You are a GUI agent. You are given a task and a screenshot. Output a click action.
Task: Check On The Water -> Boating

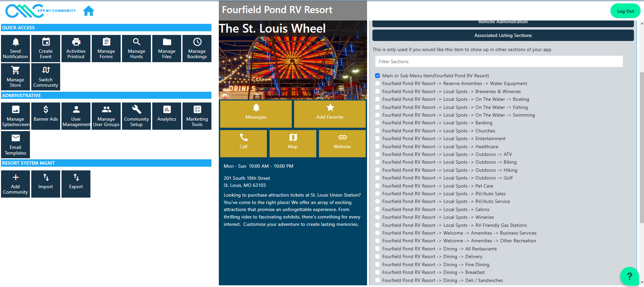377,99
